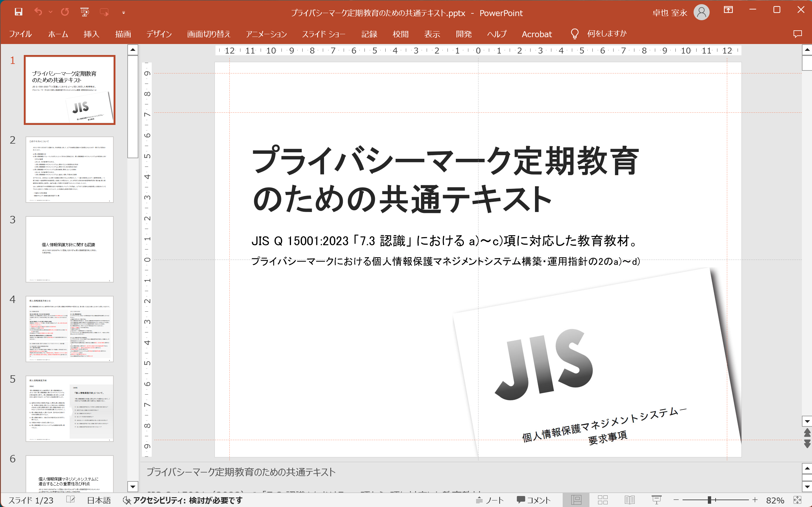Switch to the Acrobat tab
This screenshot has height=507, width=812.
point(536,34)
